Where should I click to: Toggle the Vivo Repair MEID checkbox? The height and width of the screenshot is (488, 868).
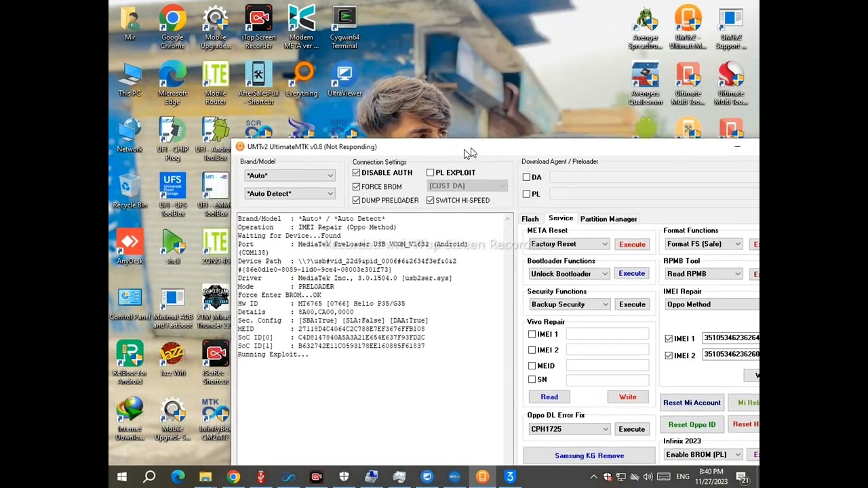pyautogui.click(x=532, y=366)
